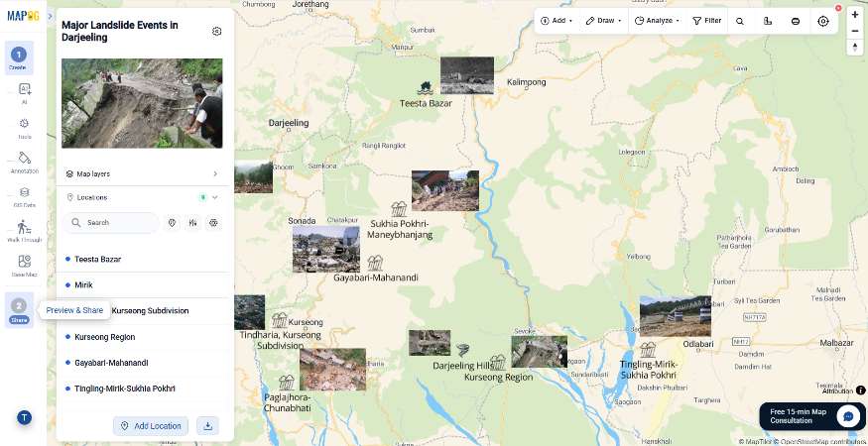Click the Attribution info icon
The width and height of the screenshot is (868, 446).
[x=861, y=390]
